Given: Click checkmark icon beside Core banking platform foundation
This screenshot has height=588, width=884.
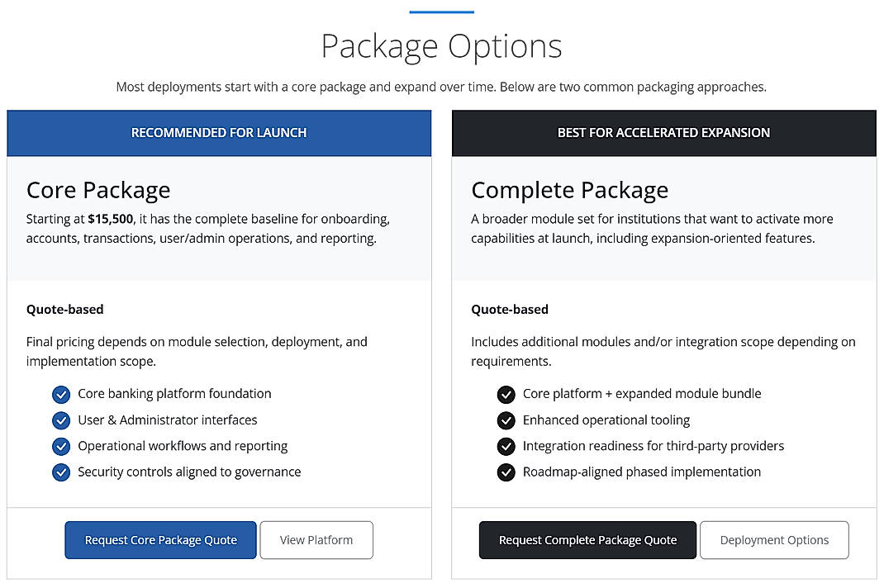Looking at the screenshot, I should [x=61, y=394].
